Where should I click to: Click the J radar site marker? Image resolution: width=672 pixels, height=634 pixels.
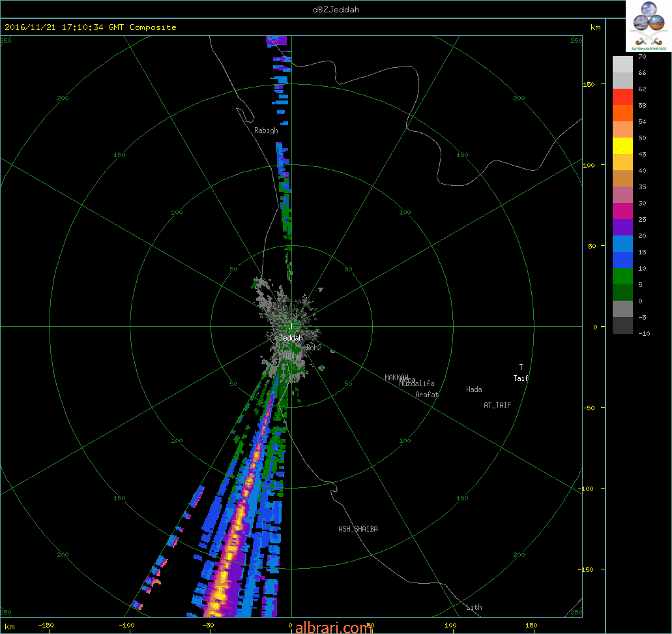pos(291,326)
